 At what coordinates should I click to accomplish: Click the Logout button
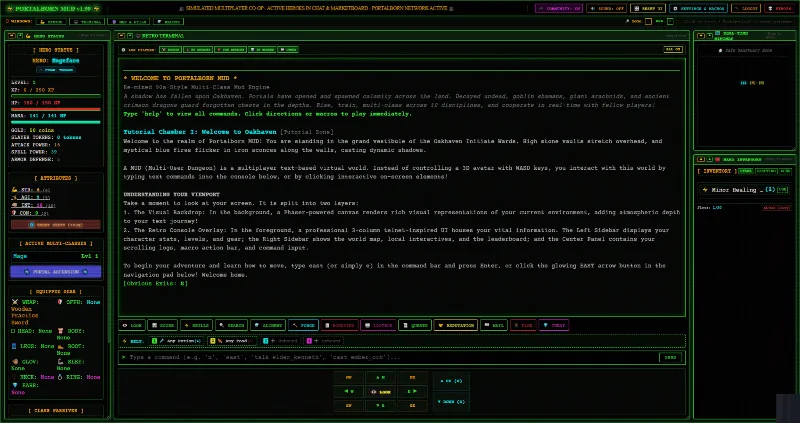pyautogui.click(x=746, y=8)
